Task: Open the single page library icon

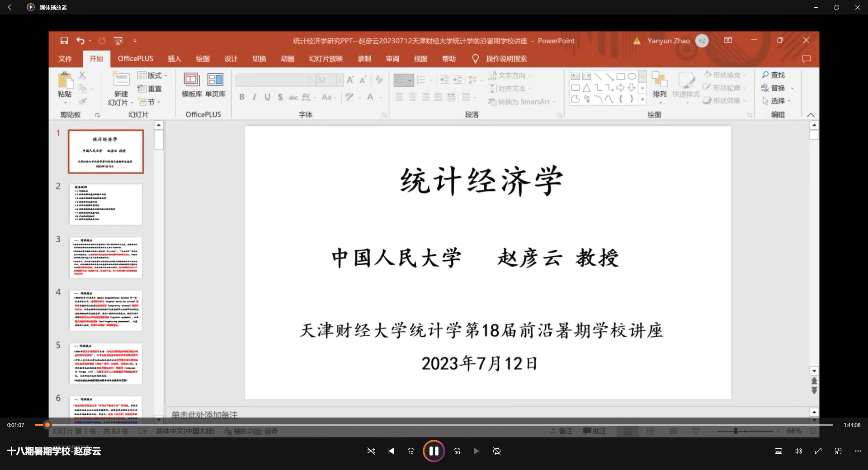Action: click(215, 80)
